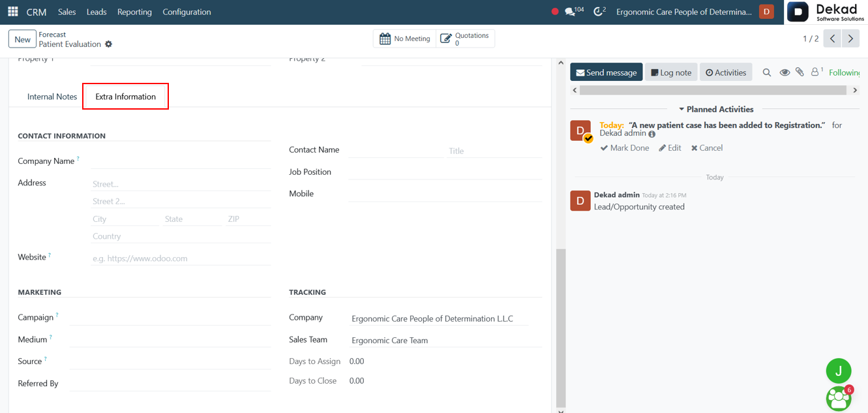This screenshot has height=413, width=868.
Task: Open the CRM app menu
Action: pyautogui.click(x=37, y=12)
